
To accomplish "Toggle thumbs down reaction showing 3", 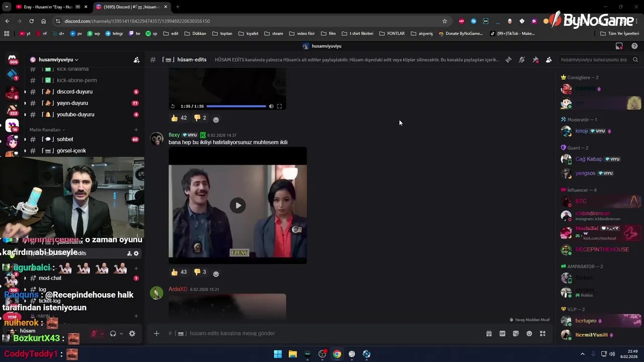I will (200, 272).
